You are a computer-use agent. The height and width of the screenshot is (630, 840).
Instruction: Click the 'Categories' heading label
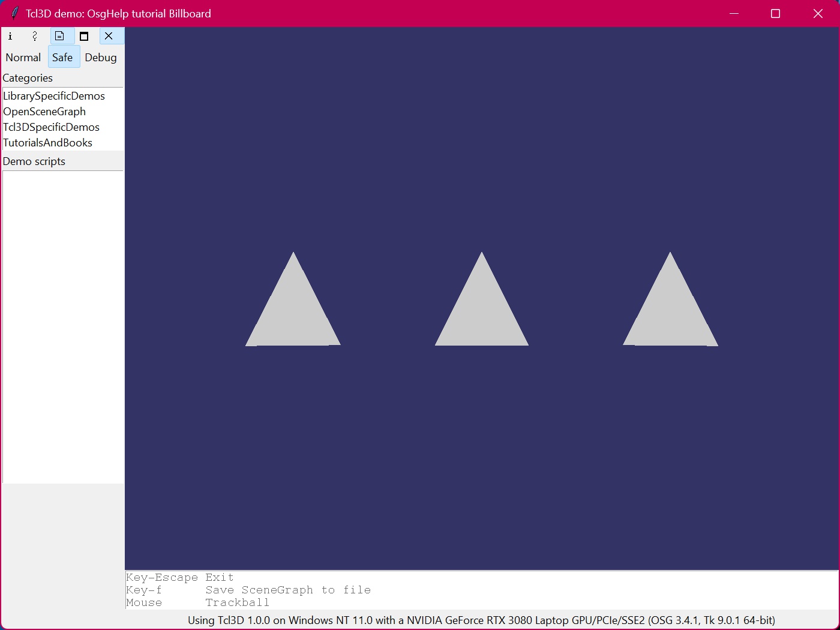[x=28, y=78]
